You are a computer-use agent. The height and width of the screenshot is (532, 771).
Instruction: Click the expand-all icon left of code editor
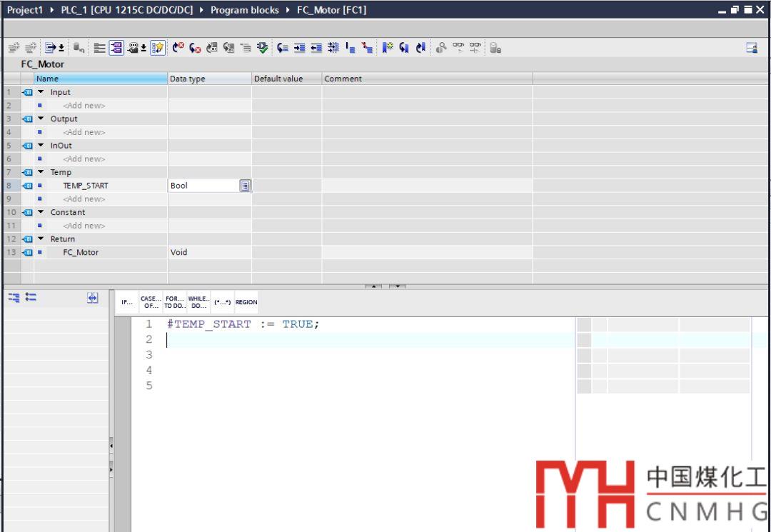click(14, 298)
